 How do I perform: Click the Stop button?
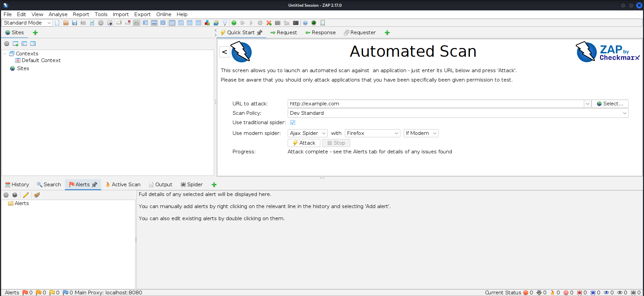coord(336,143)
